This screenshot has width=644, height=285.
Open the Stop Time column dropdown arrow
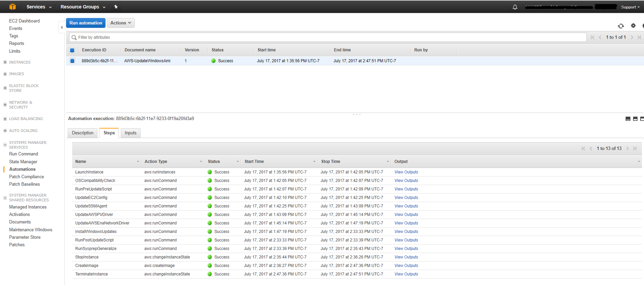coord(388,162)
